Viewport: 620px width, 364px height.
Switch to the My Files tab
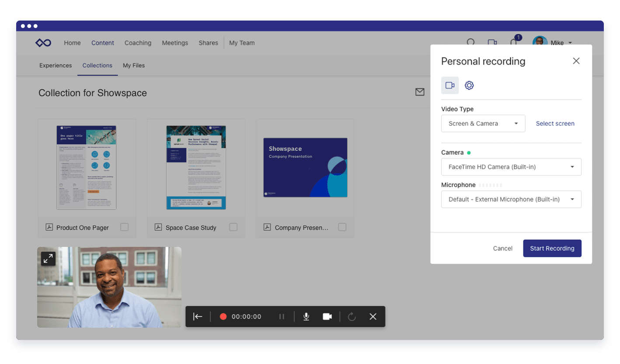point(134,66)
